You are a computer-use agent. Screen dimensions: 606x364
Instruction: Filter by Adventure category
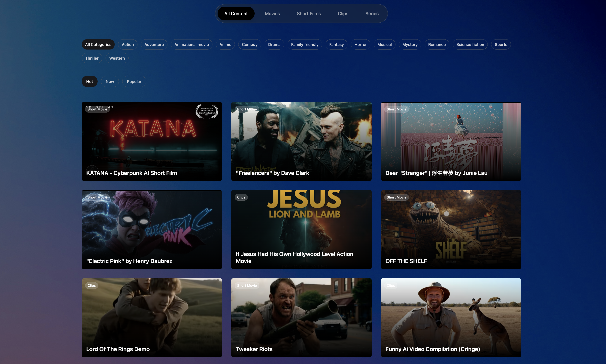154,44
